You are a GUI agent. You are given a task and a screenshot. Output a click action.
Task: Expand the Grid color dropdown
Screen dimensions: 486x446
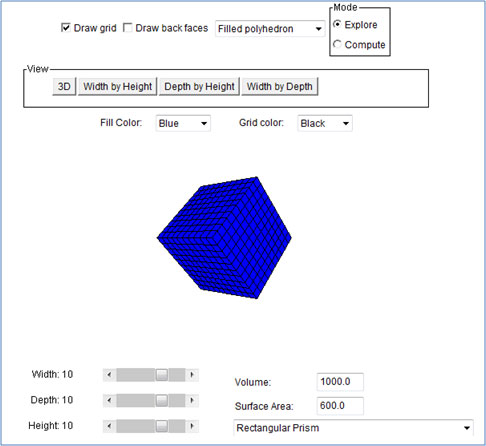pos(325,123)
